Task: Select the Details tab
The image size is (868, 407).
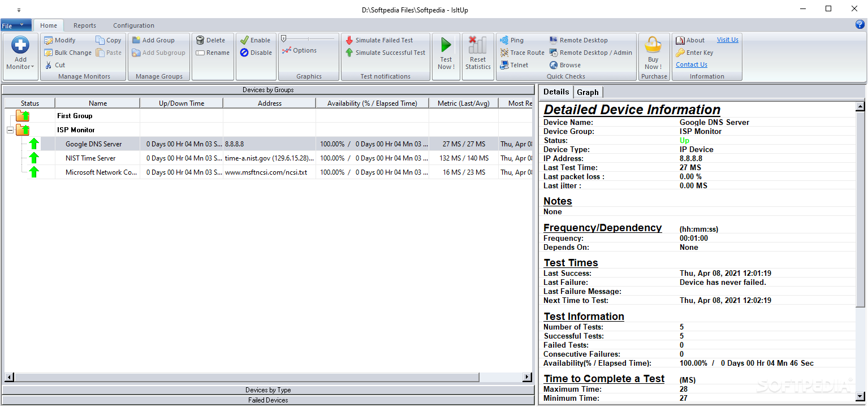Action: click(x=556, y=92)
